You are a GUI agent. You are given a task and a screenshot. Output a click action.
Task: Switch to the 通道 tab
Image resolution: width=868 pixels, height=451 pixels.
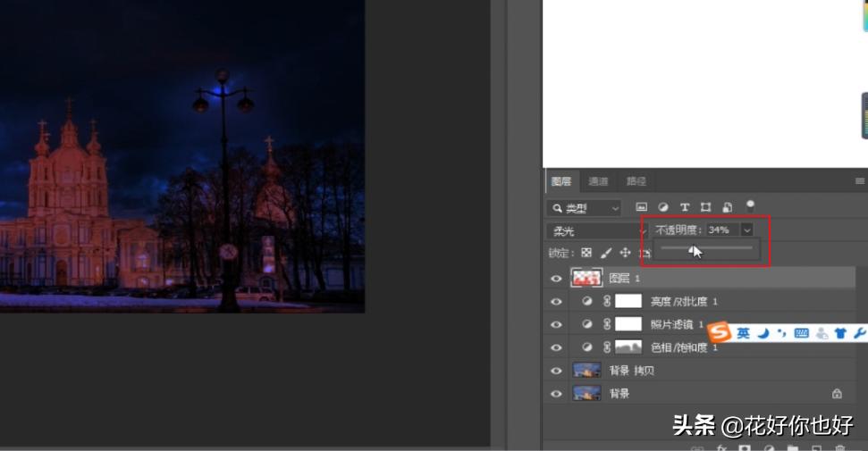pyautogui.click(x=597, y=181)
